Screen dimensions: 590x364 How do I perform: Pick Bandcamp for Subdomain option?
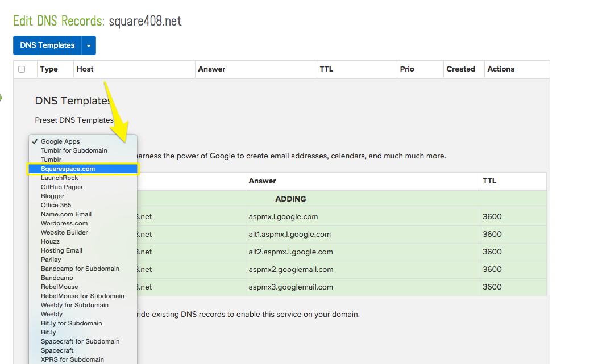pyautogui.click(x=80, y=269)
